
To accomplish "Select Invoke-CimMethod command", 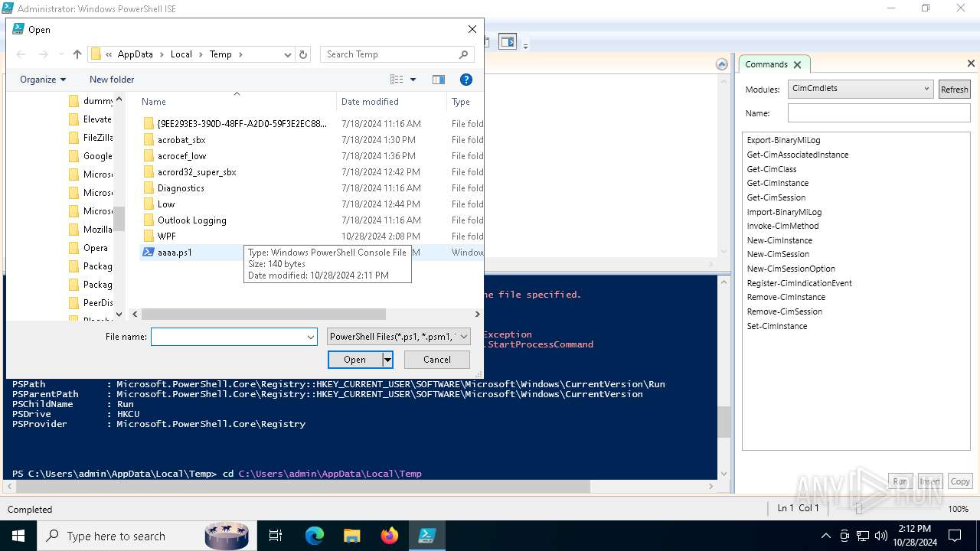I will pos(782,227).
